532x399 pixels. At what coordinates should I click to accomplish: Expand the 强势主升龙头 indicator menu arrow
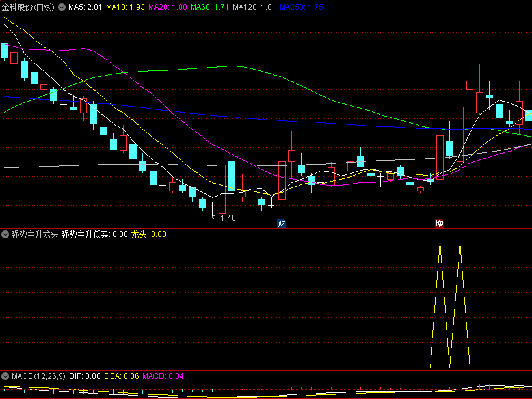pos(5,234)
